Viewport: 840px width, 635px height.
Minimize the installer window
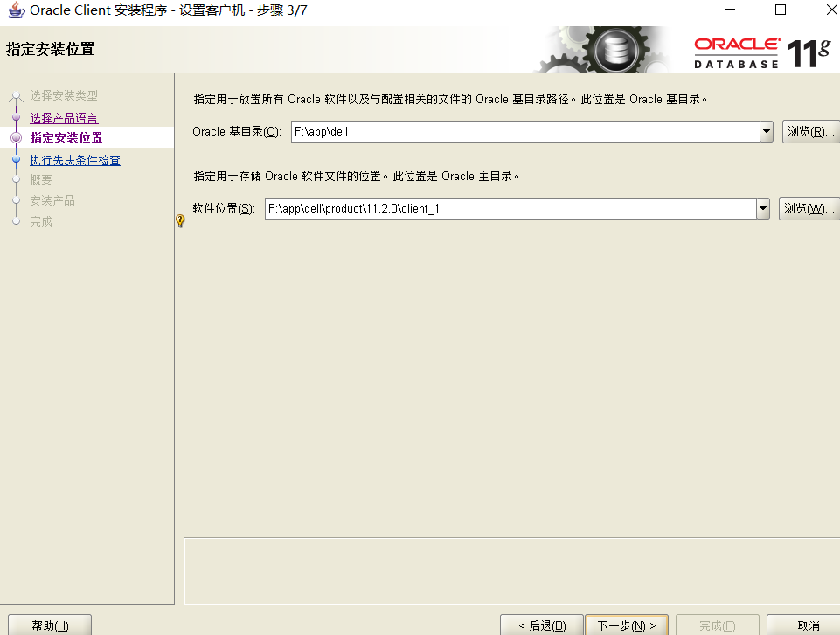point(730,10)
